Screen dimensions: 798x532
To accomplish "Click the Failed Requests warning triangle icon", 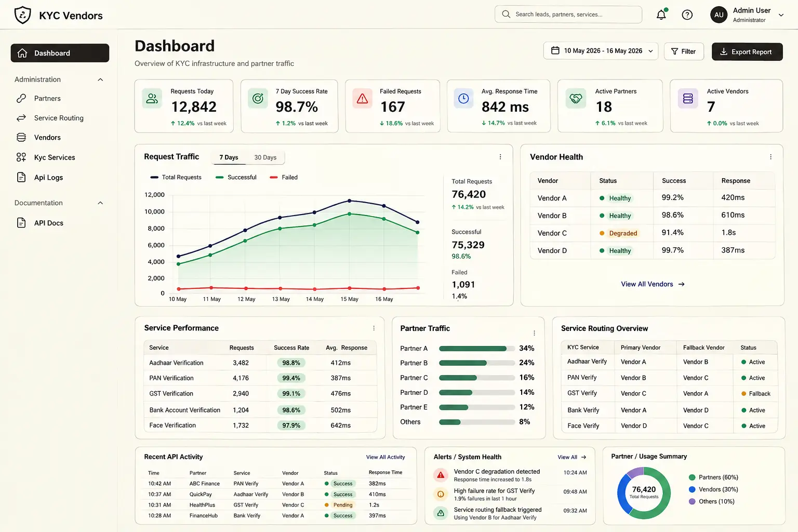I will coord(363,98).
